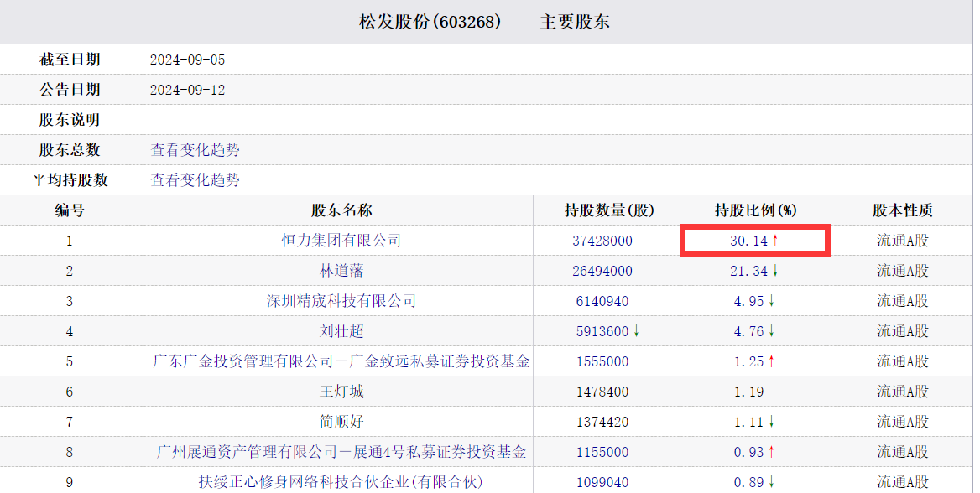Click green down arrow beside 1.11
This screenshot has width=980, height=493.
[771, 422]
